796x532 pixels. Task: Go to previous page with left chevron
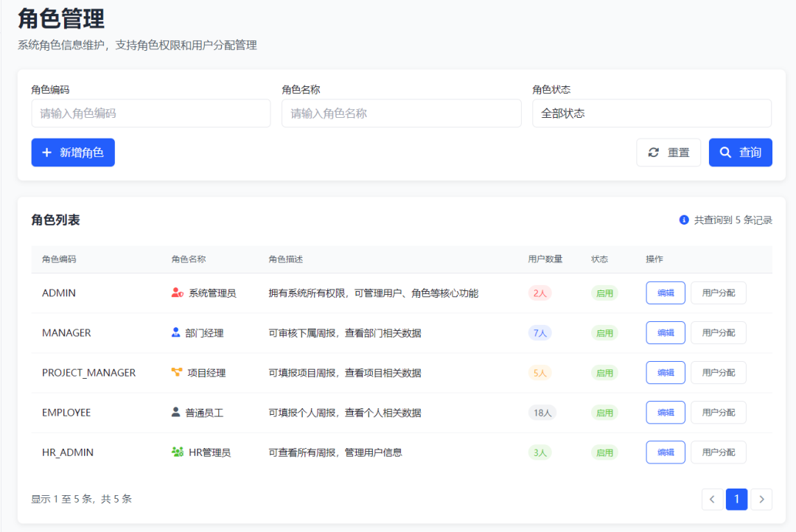(x=712, y=499)
